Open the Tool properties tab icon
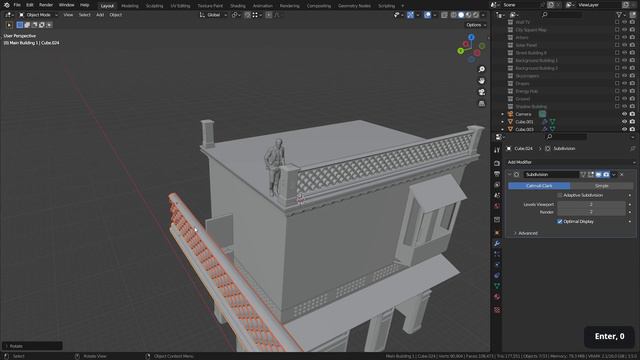Viewport: 640px width, 360px height. (x=497, y=150)
